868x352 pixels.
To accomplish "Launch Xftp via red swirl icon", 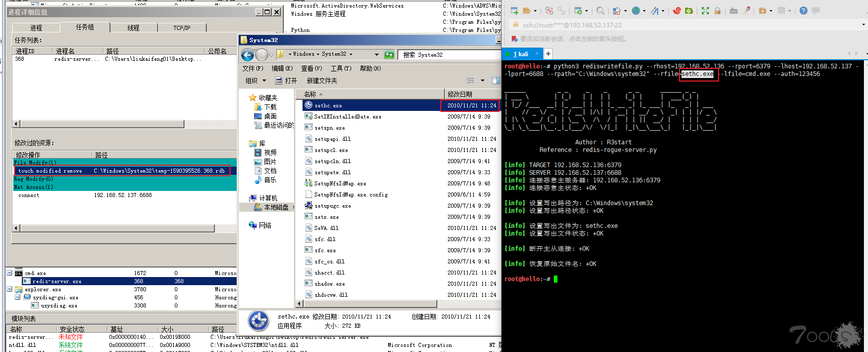I will tap(677, 11).
